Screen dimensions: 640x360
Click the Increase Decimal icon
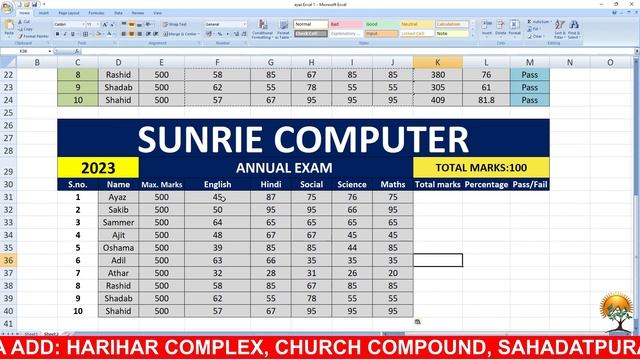coord(236,34)
